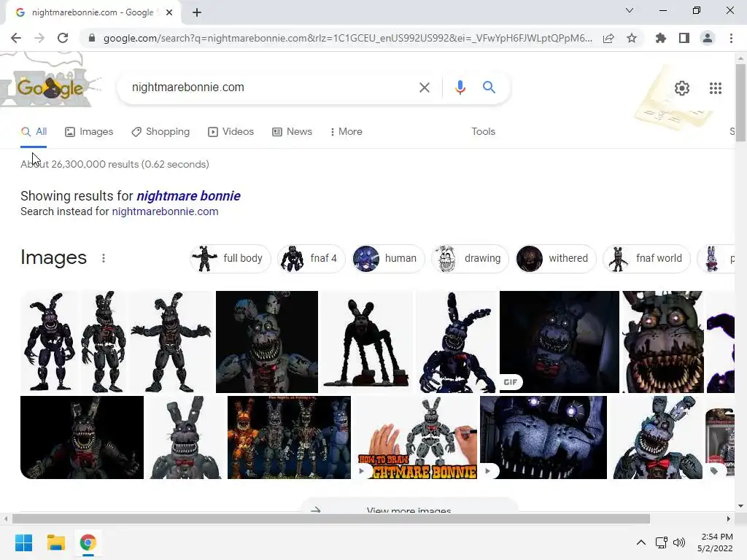The image size is (747, 560).
Task: Close the nightmarebonnie.com tab
Action: pyautogui.click(x=169, y=12)
